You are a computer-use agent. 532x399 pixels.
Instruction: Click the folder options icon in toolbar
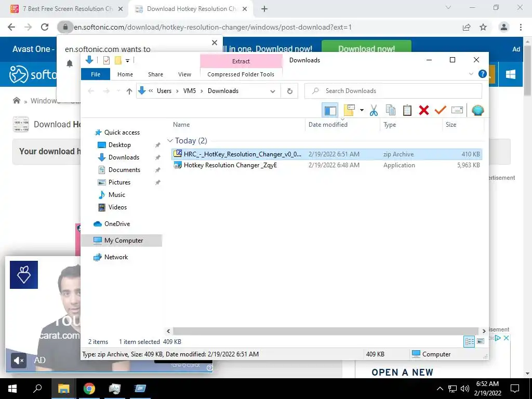coord(349,110)
